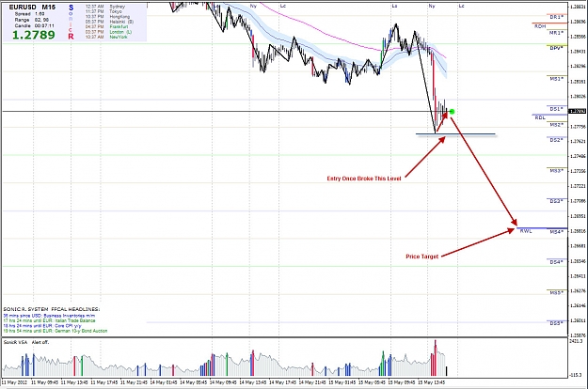
Task: Click the MS4* pivot level label
Action: (x=557, y=232)
